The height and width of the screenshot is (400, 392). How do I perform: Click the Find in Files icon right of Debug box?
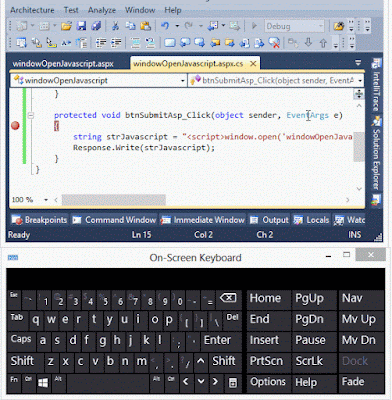[x=338, y=26]
